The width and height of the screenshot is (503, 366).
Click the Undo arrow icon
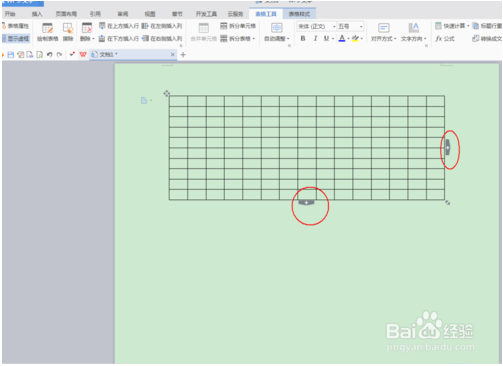50,55
